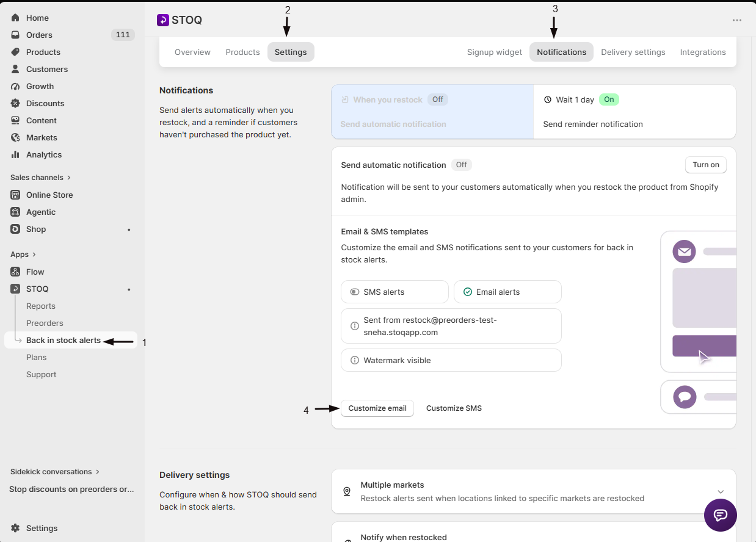This screenshot has width=756, height=542.
Task: Click the Online Store icon
Action: tap(15, 195)
